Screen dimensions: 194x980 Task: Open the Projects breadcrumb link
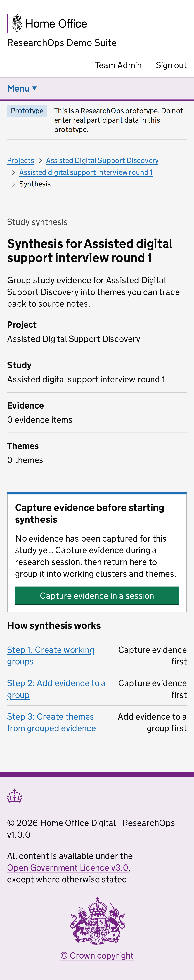click(21, 160)
